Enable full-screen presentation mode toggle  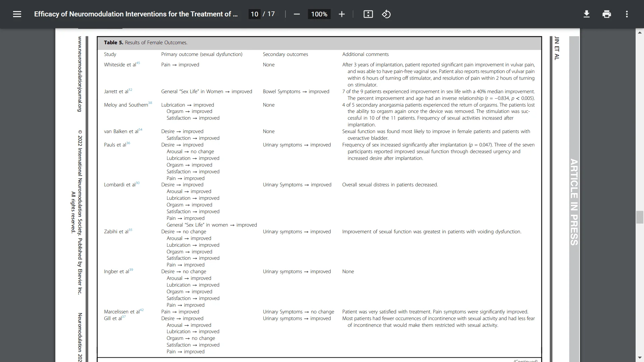point(368,14)
